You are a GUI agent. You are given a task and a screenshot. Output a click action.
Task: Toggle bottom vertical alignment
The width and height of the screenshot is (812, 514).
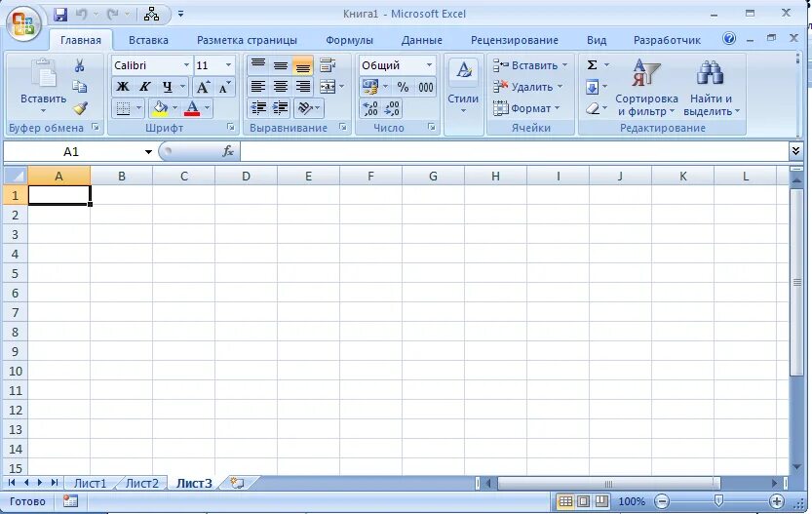pyautogui.click(x=302, y=65)
